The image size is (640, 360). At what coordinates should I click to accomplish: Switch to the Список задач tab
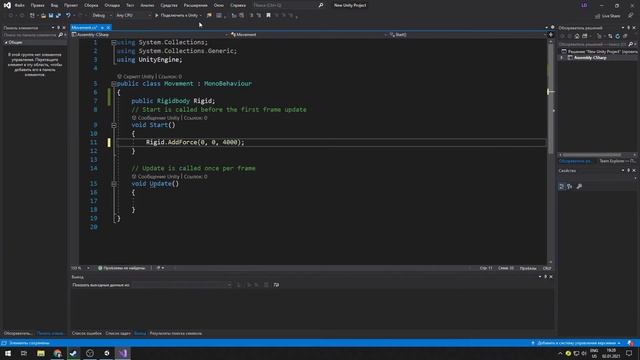(118, 333)
